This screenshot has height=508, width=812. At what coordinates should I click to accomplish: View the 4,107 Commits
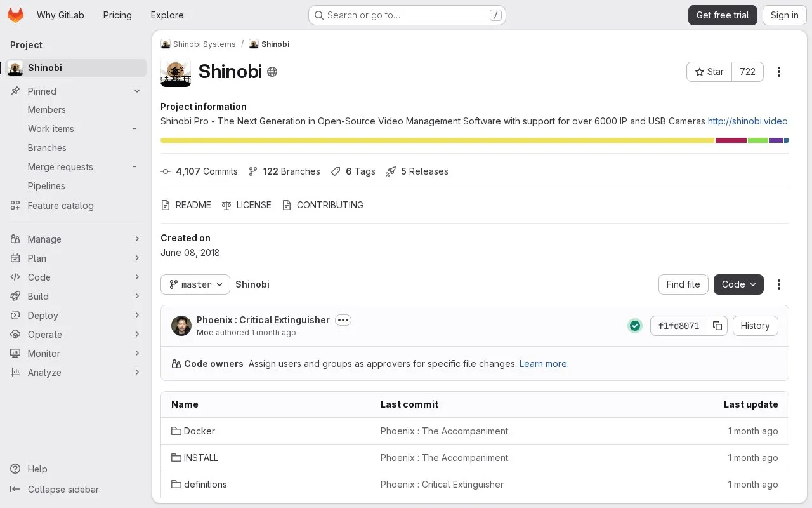199,171
